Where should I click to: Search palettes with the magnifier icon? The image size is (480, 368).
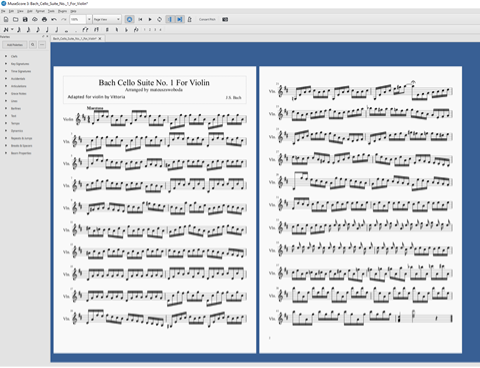click(33, 45)
